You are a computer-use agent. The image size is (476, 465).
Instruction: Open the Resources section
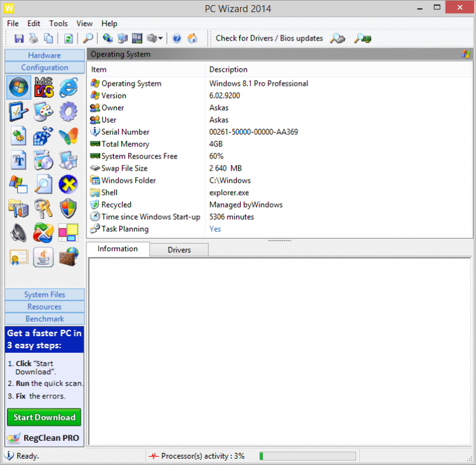44,306
